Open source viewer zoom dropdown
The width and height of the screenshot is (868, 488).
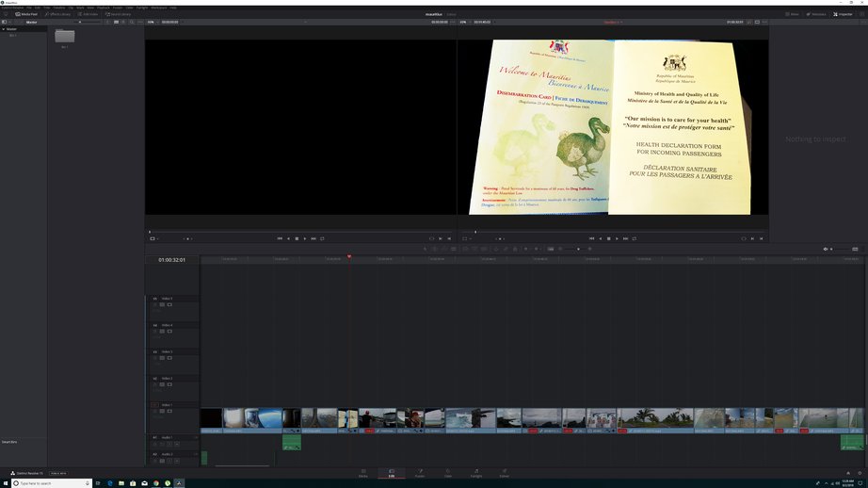coord(153,23)
